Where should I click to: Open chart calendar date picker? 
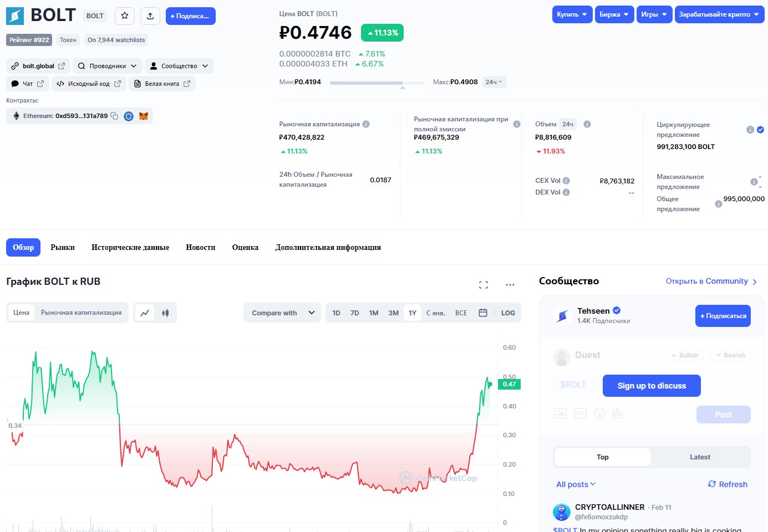coord(483,313)
